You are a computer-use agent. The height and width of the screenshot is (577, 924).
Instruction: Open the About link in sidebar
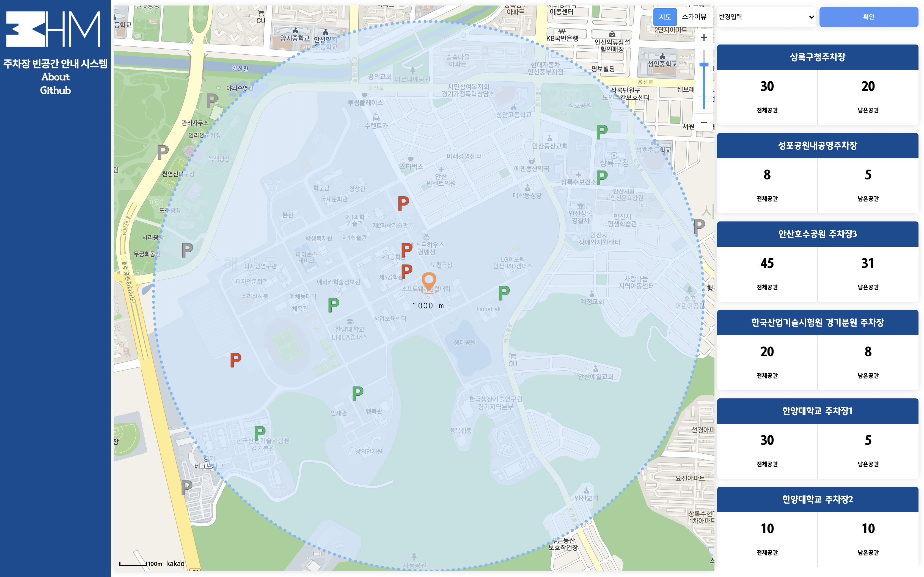tap(55, 77)
